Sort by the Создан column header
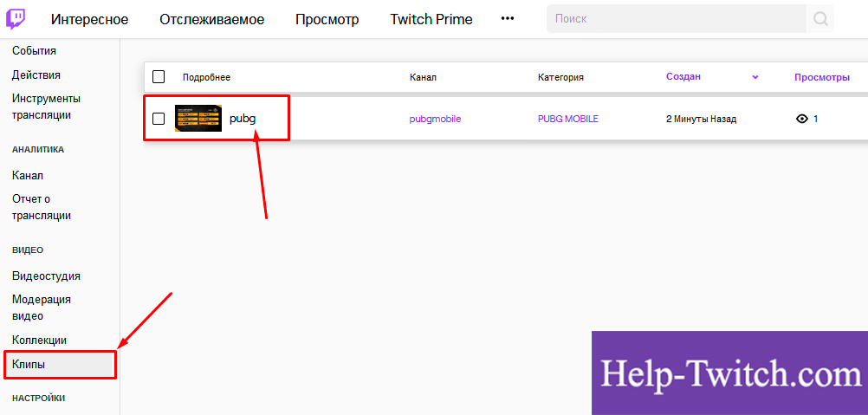 (x=683, y=77)
